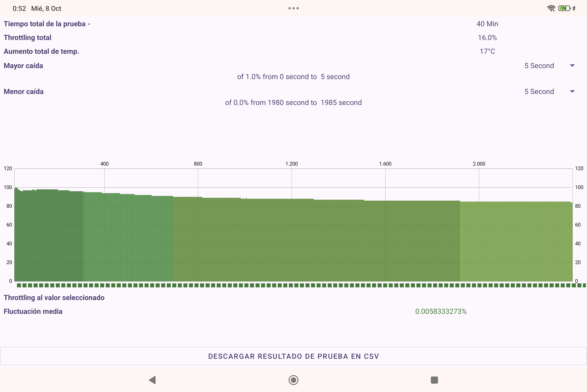Tap the three-dot handle at top center
This screenshot has height=392, width=587.
(293, 8)
